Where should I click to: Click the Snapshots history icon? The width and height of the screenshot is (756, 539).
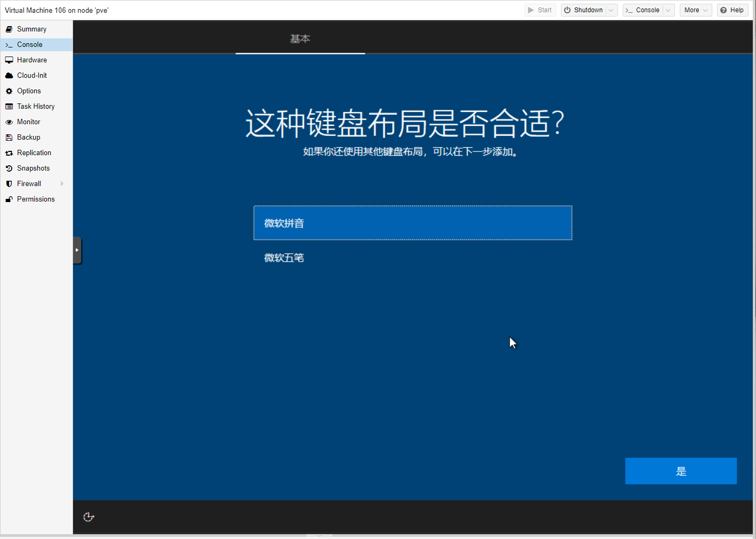tap(9, 168)
